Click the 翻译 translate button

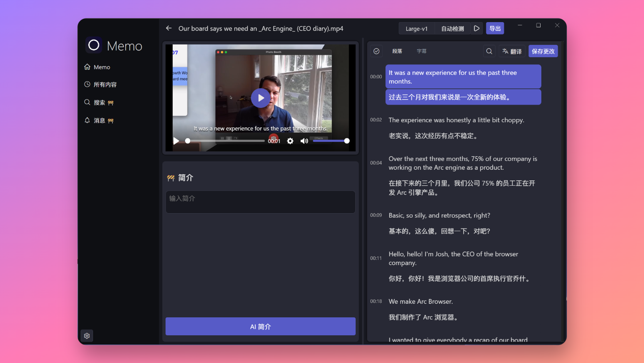pos(512,51)
